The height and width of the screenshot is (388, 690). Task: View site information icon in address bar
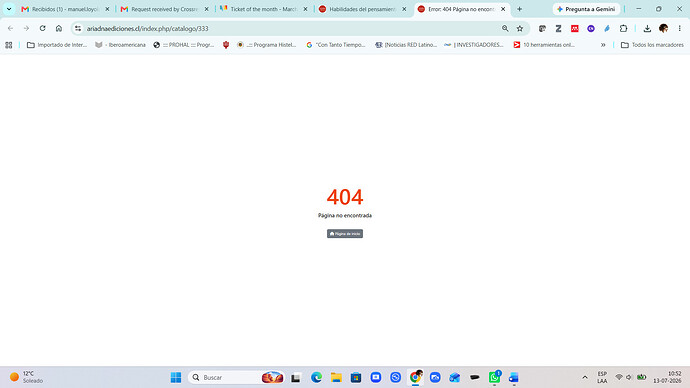78,28
